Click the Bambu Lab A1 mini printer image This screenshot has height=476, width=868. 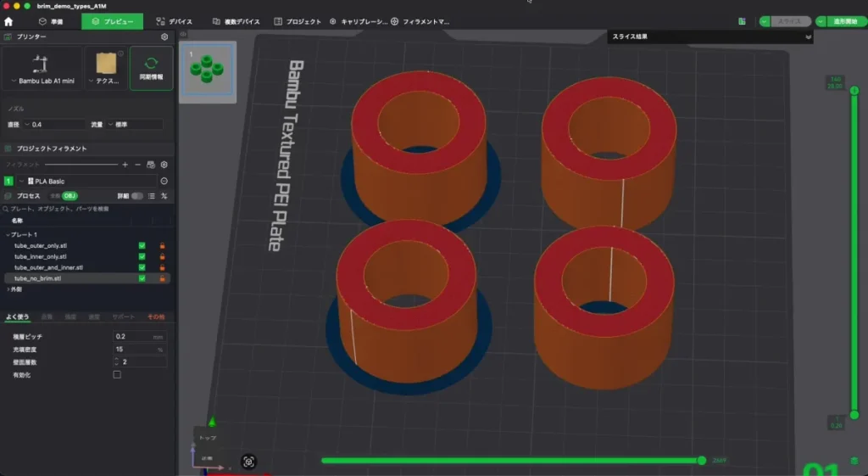(x=39, y=63)
